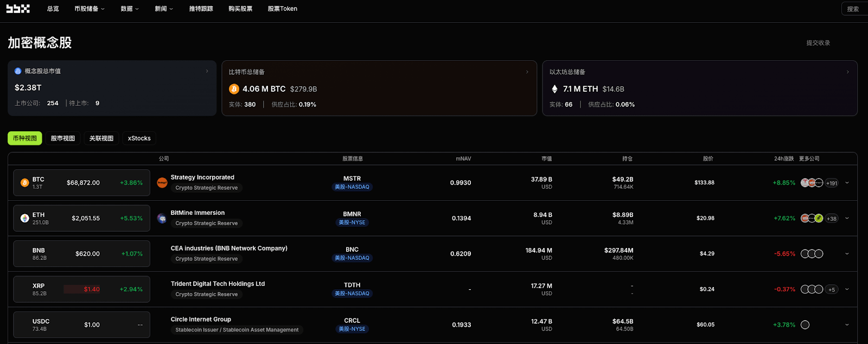Switch to the 股市视图 tab
Image resolution: width=868 pixels, height=344 pixels.
point(63,138)
